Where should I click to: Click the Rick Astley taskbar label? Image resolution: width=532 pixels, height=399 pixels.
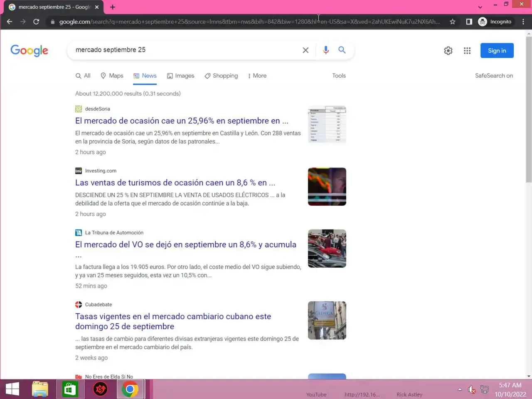(x=409, y=394)
